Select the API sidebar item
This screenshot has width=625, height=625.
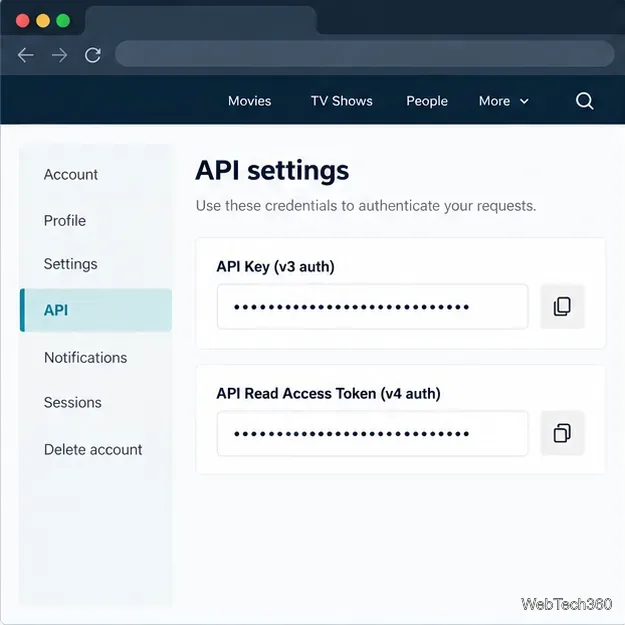[x=96, y=310]
